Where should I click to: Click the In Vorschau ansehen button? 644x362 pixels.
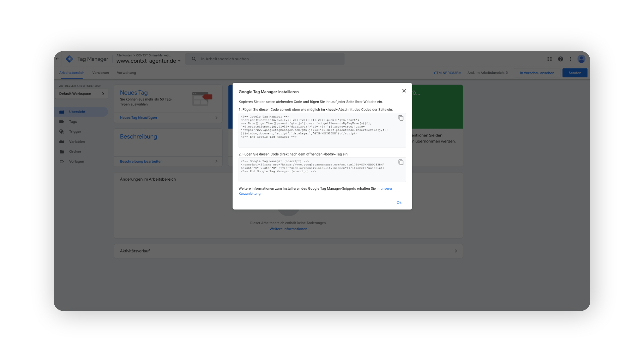(x=537, y=73)
